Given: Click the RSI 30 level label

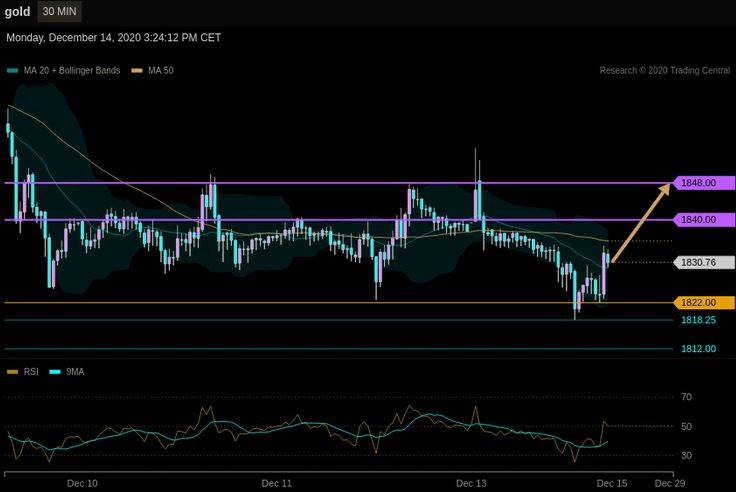Looking at the screenshot, I should pos(686,455).
